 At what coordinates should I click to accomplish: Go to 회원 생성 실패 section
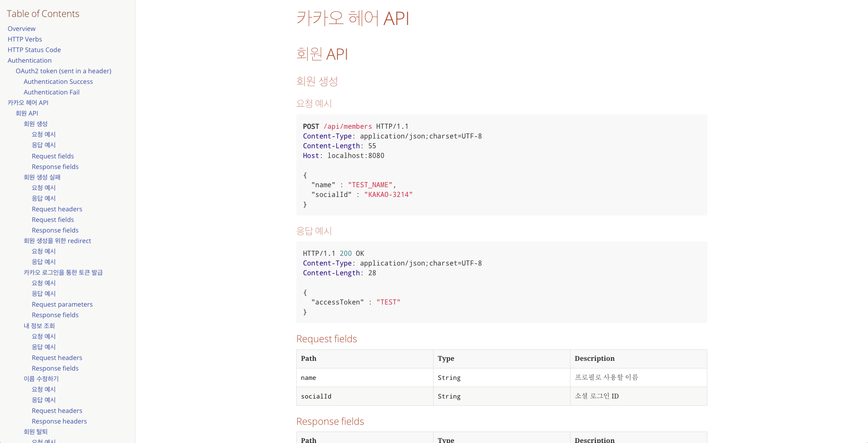click(x=42, y=177)
